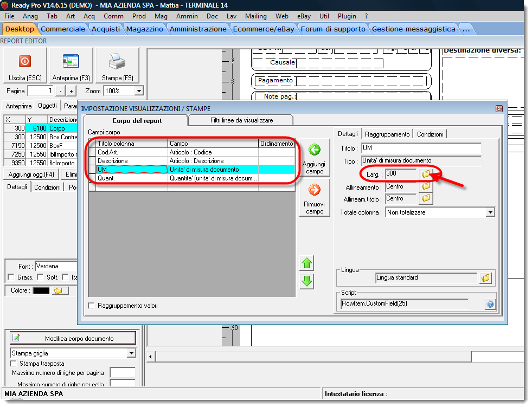This screenshot has height=408, width=532.
Task: Open the Plugin menu
Action: click(x=347, y=16)
